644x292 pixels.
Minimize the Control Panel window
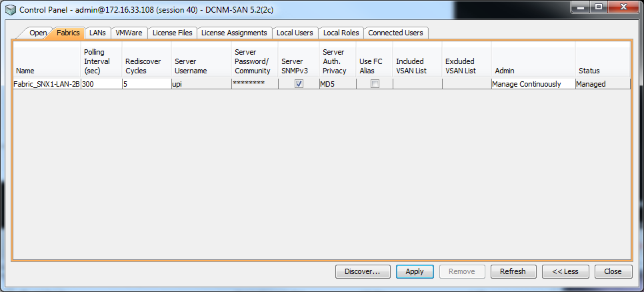point(581,7)
